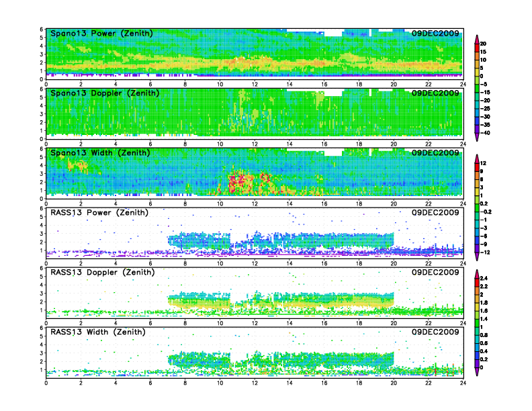Image resolution: width=532 pixels, height=411 pixels.
Task: Click the "0.6" label on the bottom colorbar
Action: [x=484, y=343]
